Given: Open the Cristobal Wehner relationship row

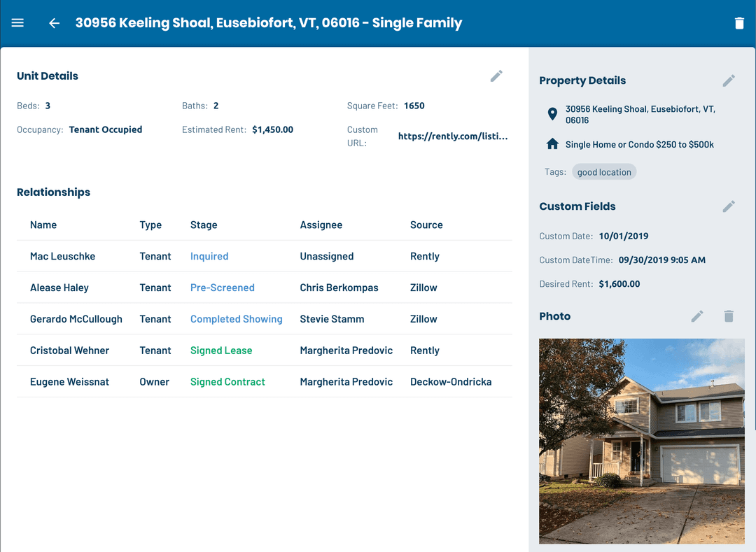Looking at the screenshot, I should pyautogui.click(x=69, y=351).
